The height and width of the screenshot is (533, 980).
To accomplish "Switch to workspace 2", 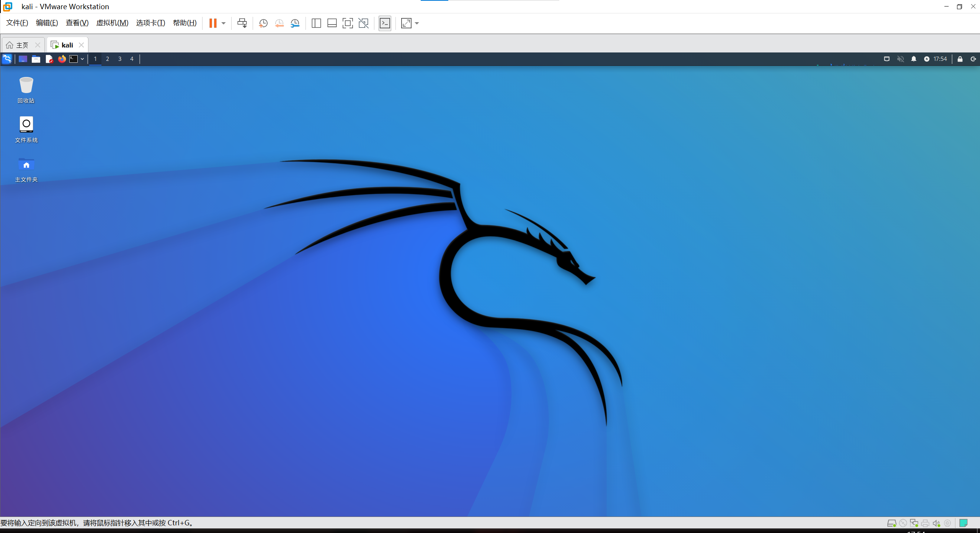I will click(108, 59).
